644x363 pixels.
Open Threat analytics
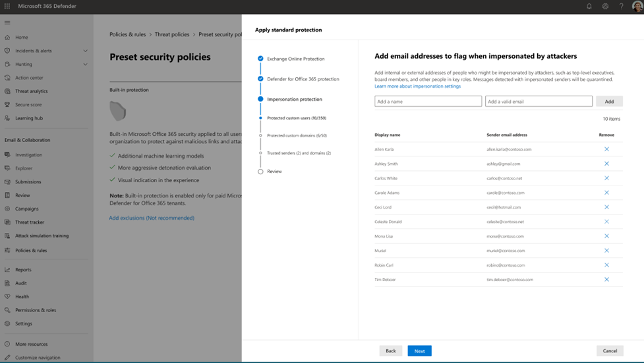[31, 91]
